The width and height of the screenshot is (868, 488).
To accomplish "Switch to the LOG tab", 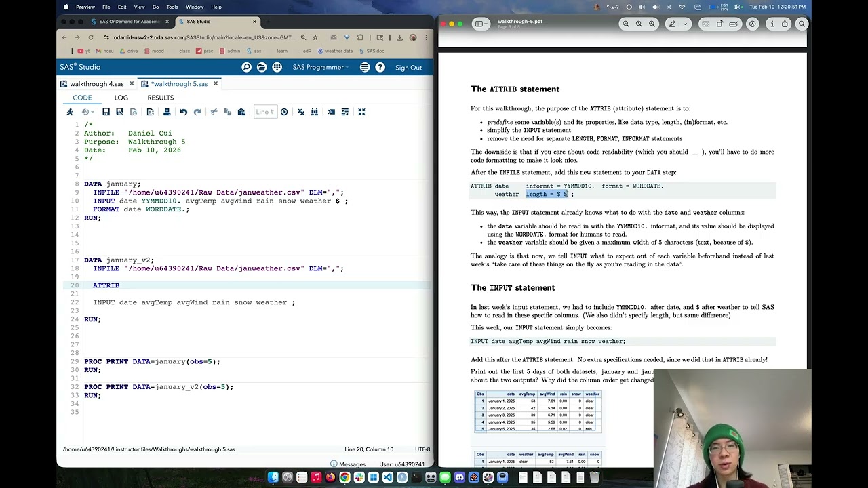I will coord(121,98).
